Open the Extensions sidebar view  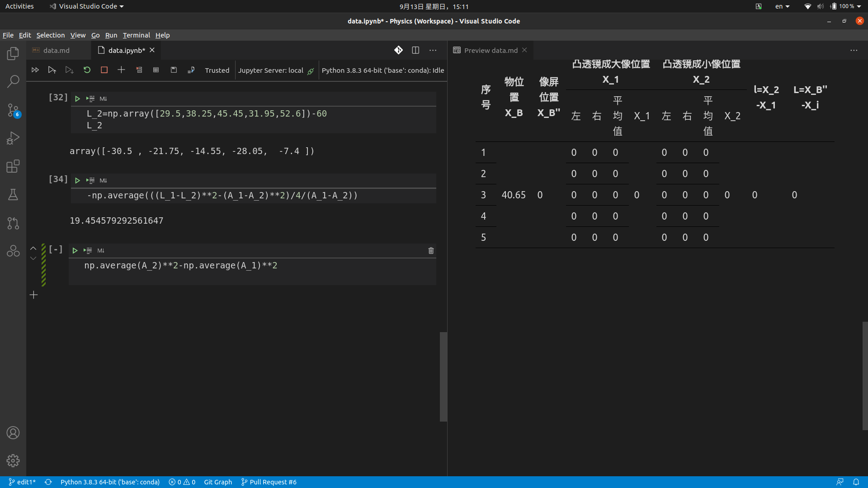tap(13, 166)
